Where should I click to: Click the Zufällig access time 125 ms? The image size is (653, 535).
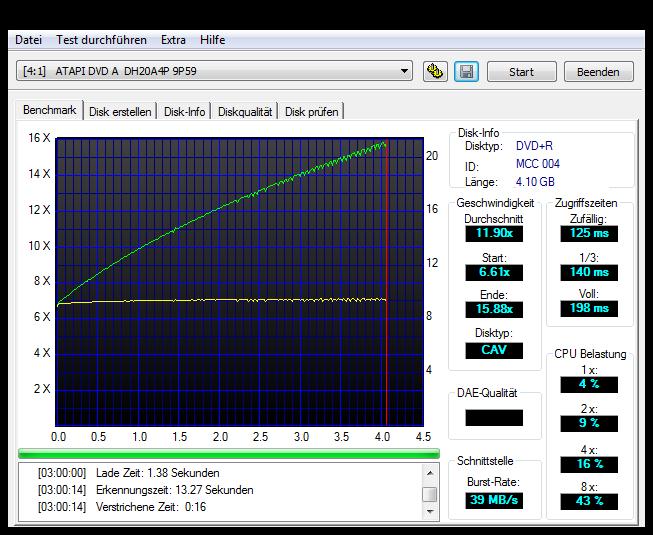click(x=589, y=233)
